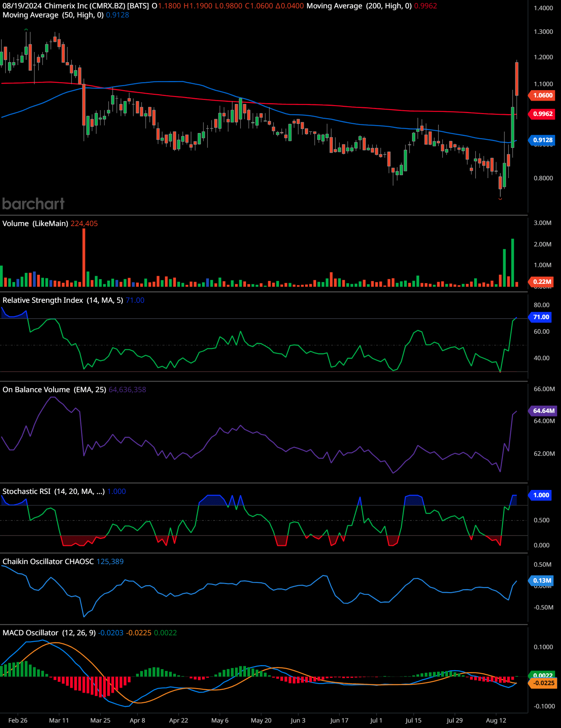Image resolution: width=561 pixels, height=728 pixels.
Task: Click the 80.00 RSI axis label
Action: (x=541, y=305)
